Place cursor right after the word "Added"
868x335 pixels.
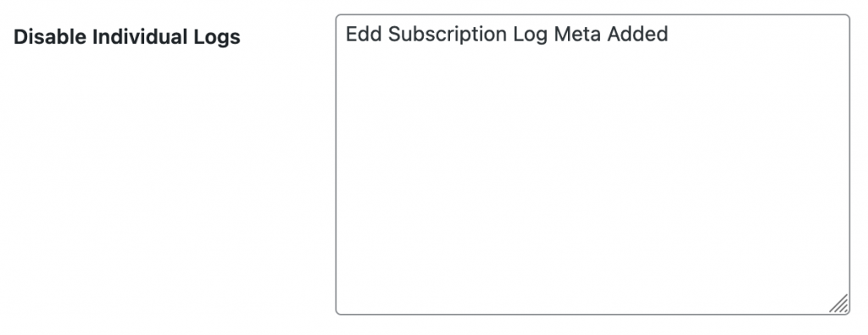(x=670, y=34)
